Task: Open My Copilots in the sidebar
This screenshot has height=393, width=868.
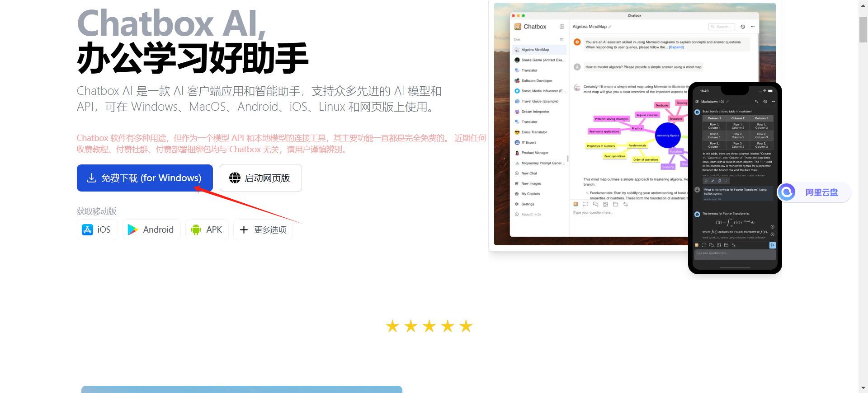Action: point(528,194)
